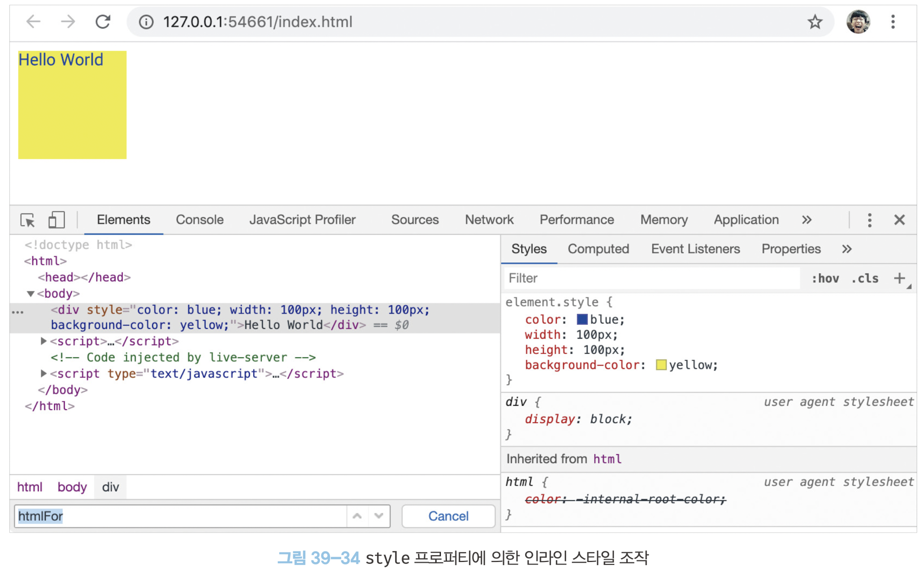Collapse the body element node
Screen dimensions: 924x577
(x=31, y=294)
